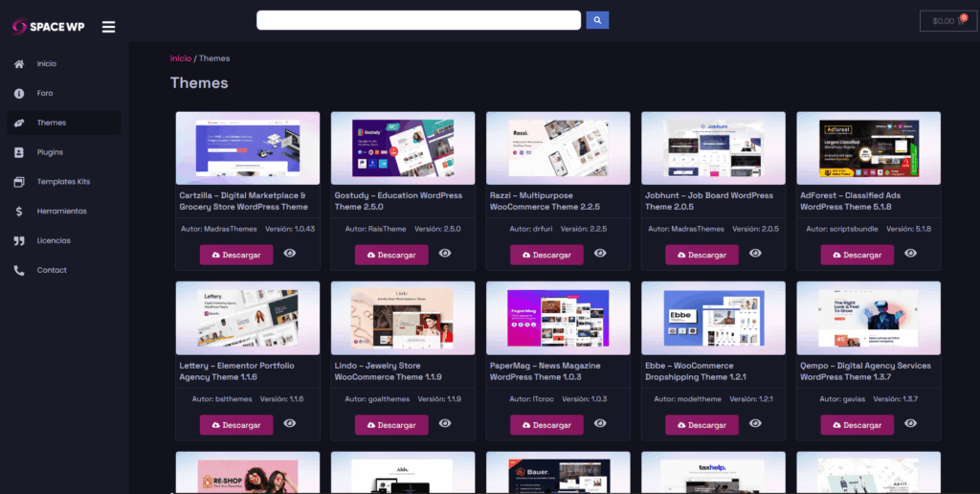Open the Qempo Digital Agency Services title
980x494 pixels.
[865, 371]
